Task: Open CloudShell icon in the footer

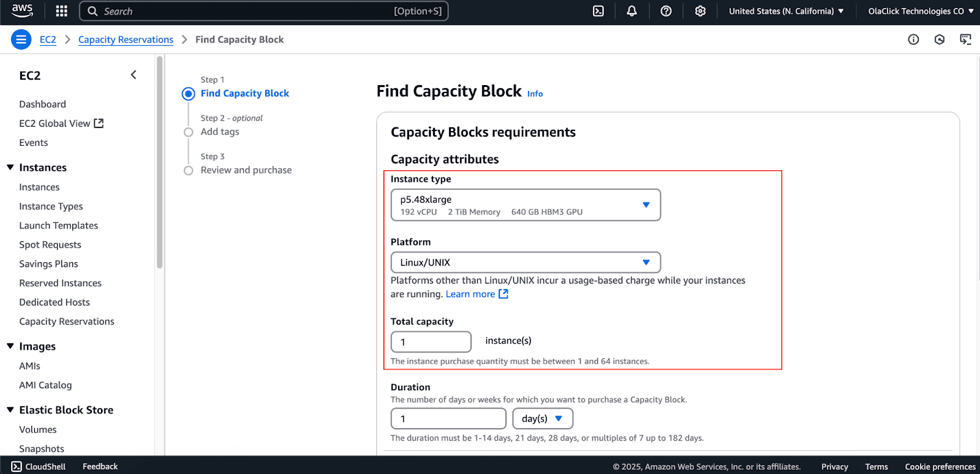Action: (x=17, y=467)
